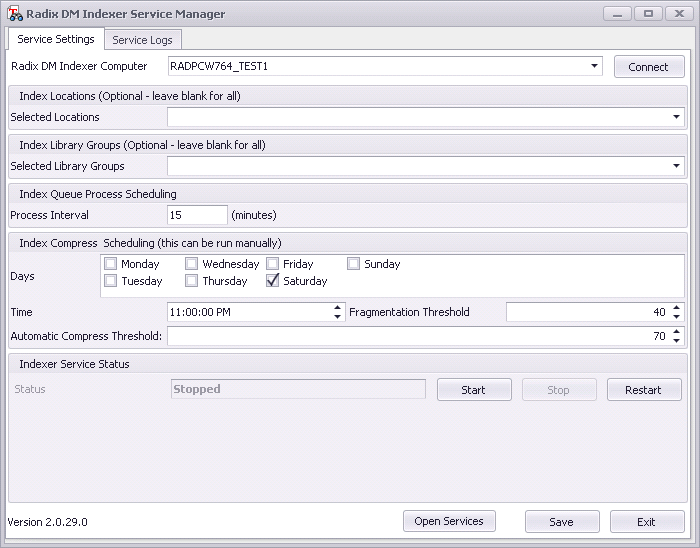700x548 pixels.
Task: Select the Service Settings tab
Action: coord(56,39)
